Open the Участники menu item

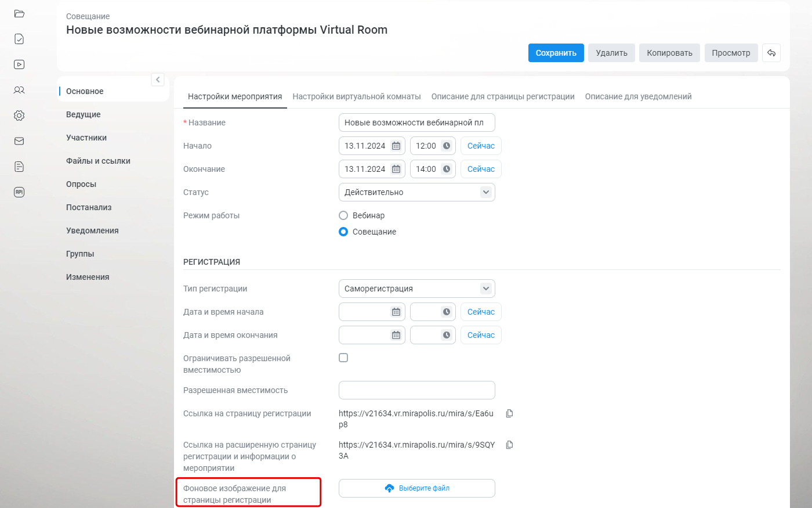[x=86, y=138]
